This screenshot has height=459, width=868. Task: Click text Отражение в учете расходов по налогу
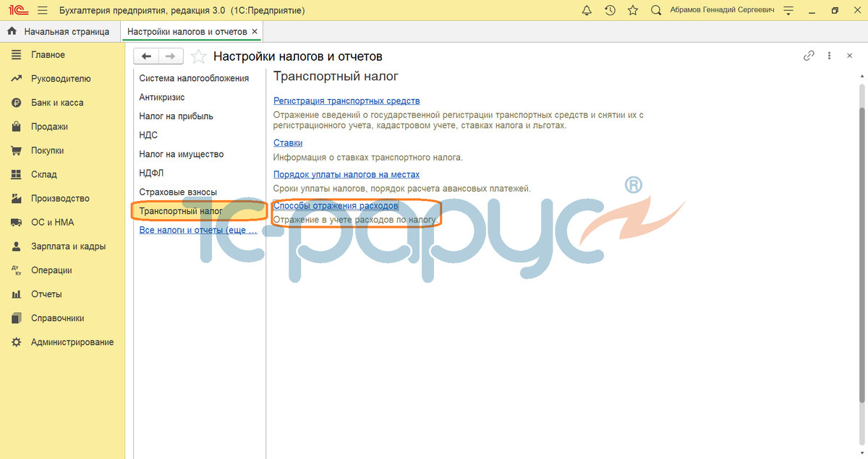(x=356, y=218)
